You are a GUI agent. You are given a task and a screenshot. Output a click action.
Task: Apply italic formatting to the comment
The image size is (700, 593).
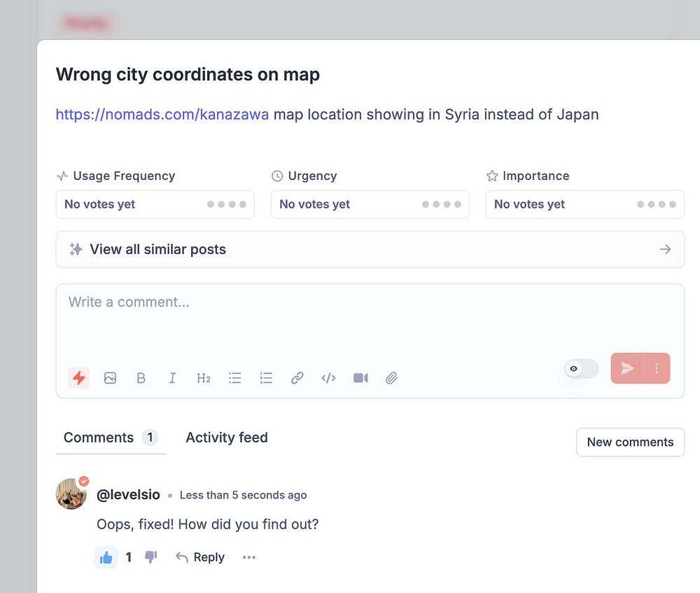[172, 378]
